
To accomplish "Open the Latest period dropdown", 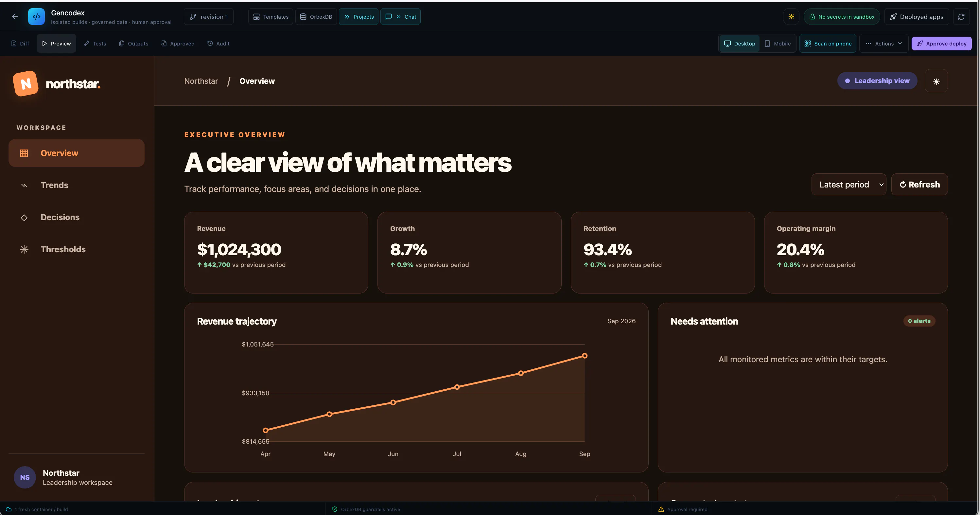I will pyautogui.click(x=849, y=185).
